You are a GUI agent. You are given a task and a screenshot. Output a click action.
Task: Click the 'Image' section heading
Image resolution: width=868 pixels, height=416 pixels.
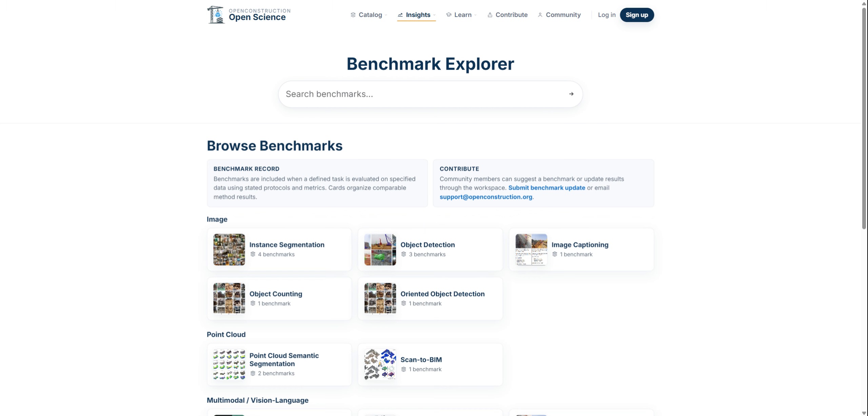tap(217, 219)
